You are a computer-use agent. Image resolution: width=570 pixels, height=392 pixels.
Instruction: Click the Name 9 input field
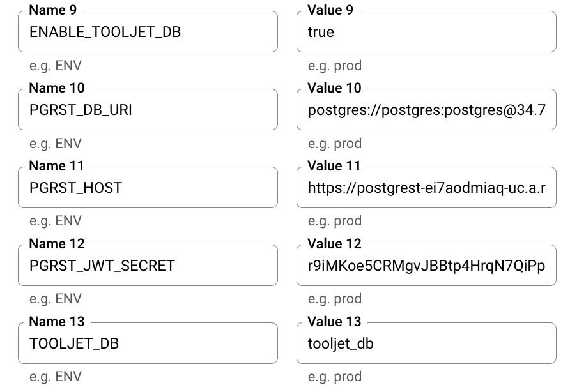148,32
